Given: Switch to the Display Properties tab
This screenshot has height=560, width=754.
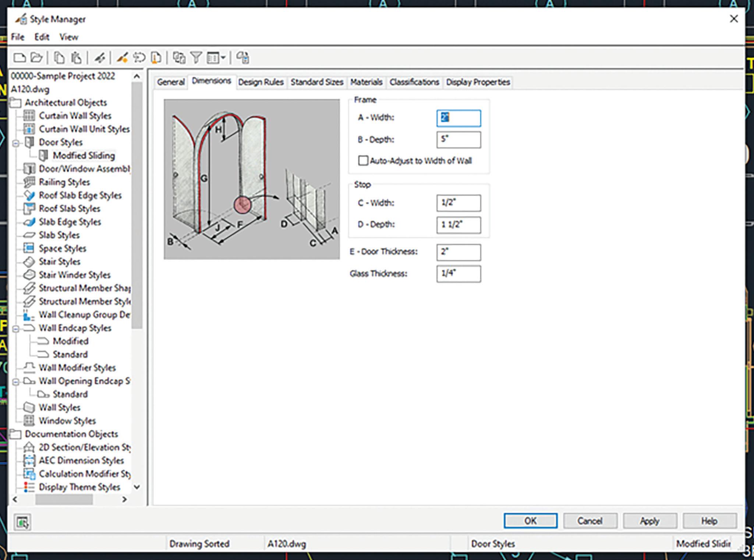Looking at the screenshot, I should tap(478, 82).
